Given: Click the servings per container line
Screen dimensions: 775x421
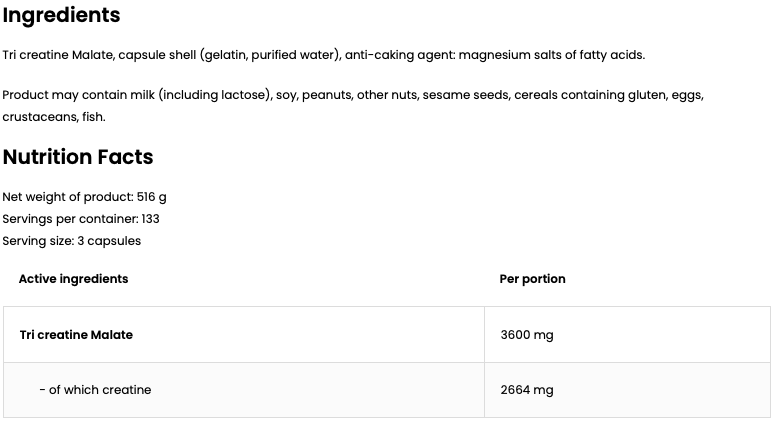Looking at the screenshot, I should pos(81,219).
